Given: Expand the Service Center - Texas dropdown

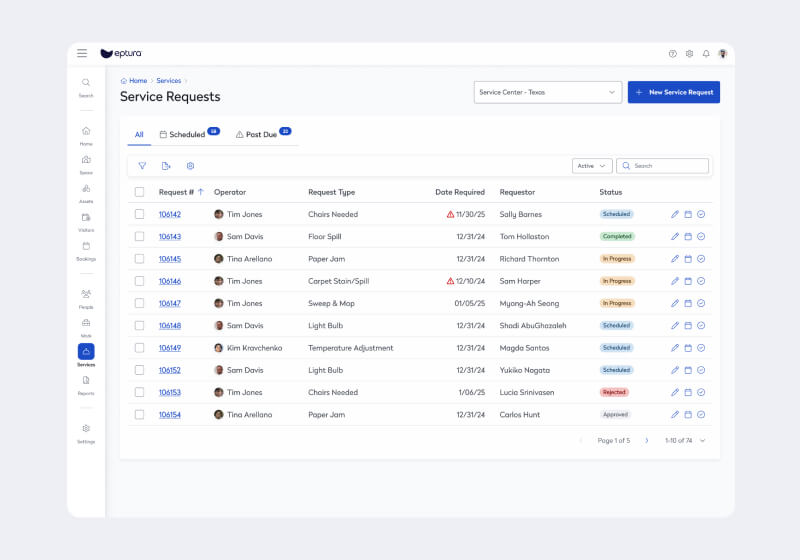Looking at the screenshot, I should (x=547, y=92).
